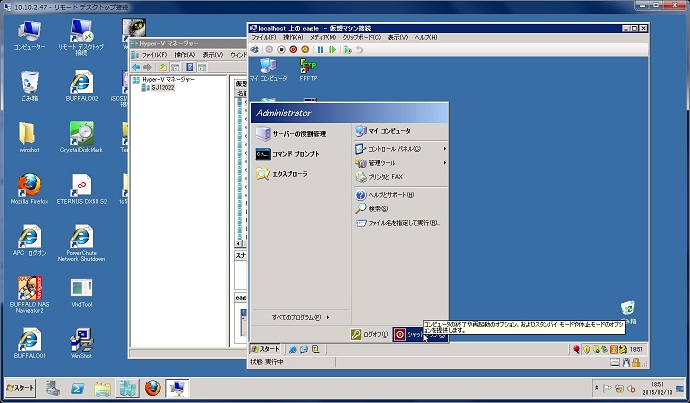Click Firefox icon in the host taskbar
Screen dimensions: 690x403
tap(152, 388)
